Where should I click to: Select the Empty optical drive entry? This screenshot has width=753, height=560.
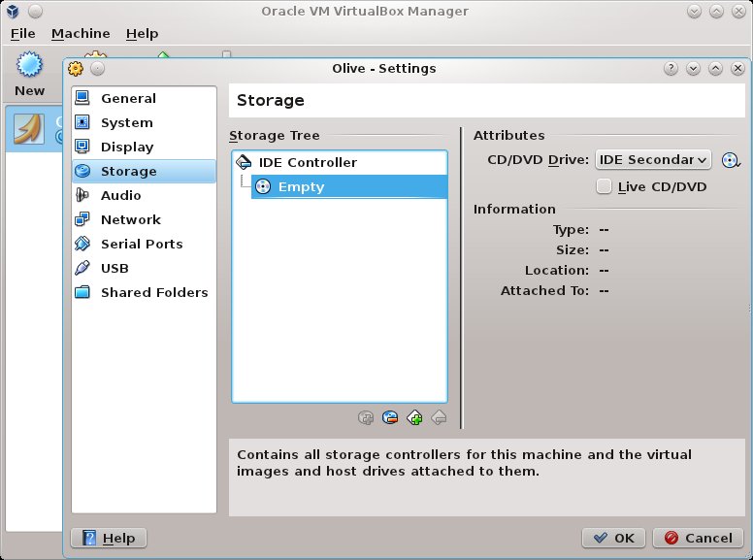(x=349, y=186)
